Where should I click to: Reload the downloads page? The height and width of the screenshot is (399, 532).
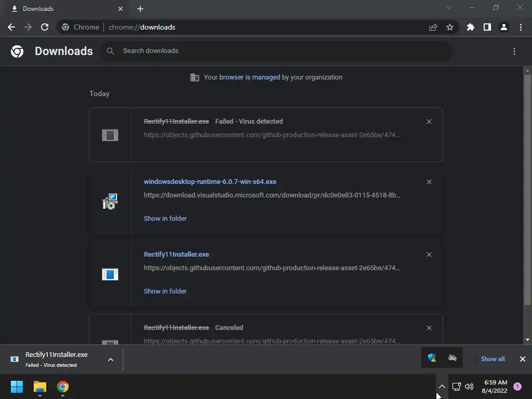click(x=45, y=27)
